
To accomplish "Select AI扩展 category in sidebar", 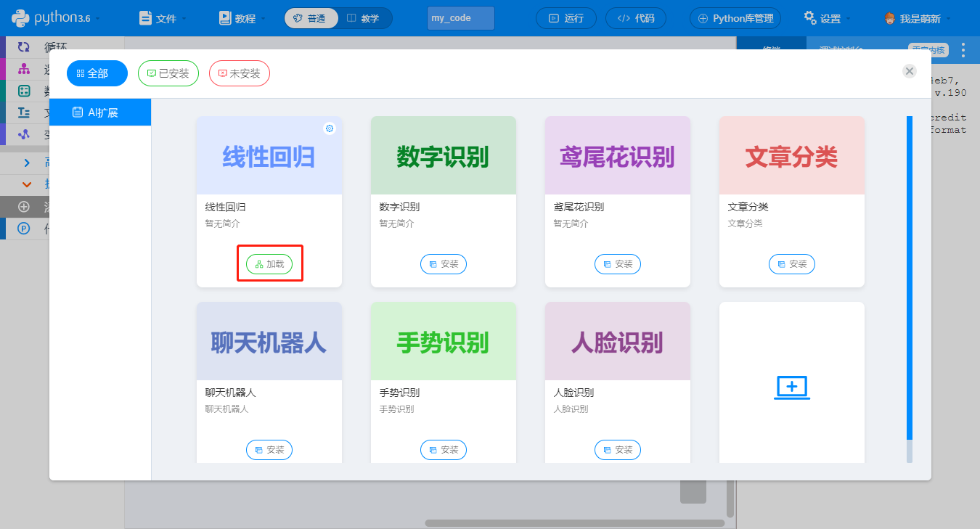I will (x=100, y=112).
